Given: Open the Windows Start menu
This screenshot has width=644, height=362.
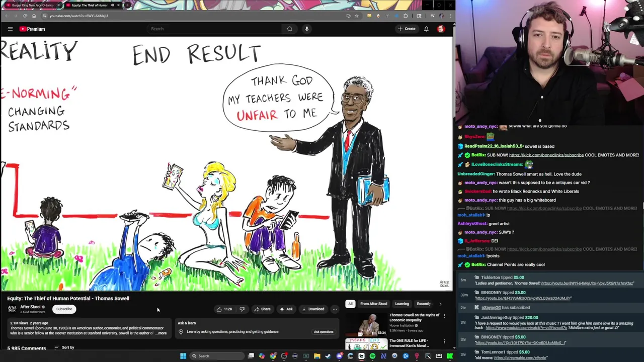Looking at the screenshot, I should pyautogui.click(x=183, y=356).
